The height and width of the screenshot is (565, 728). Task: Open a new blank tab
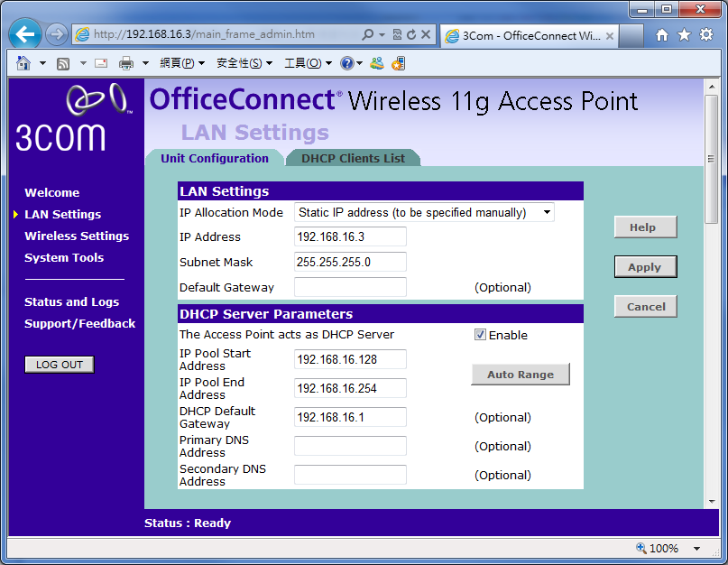click(x=631, y=36)
